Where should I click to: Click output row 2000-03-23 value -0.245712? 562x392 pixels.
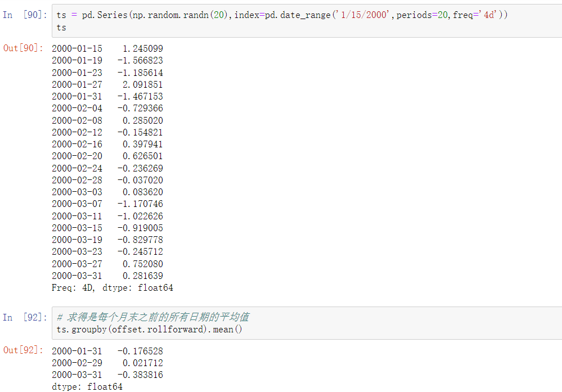[x=107, y=251]
